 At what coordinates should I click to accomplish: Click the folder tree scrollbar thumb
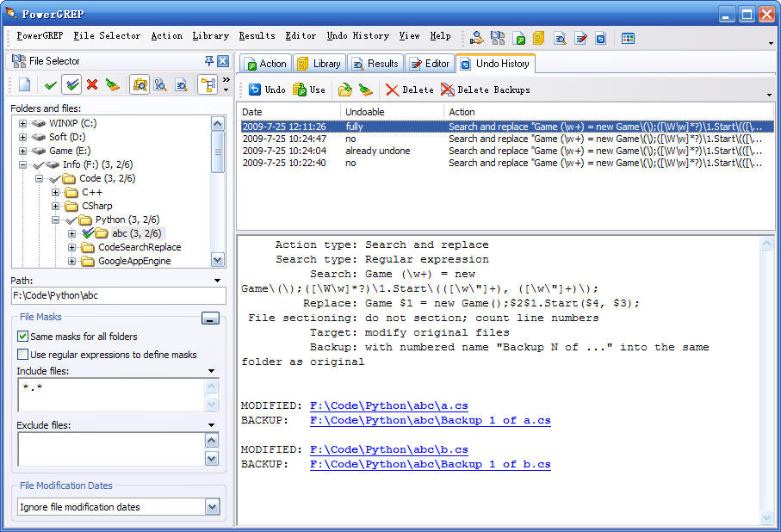[218, 152]
